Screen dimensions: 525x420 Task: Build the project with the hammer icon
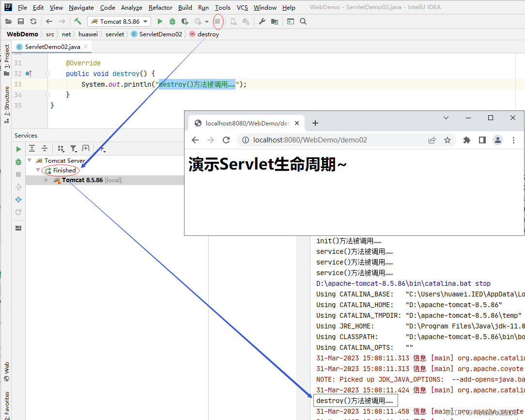point(77,21)
